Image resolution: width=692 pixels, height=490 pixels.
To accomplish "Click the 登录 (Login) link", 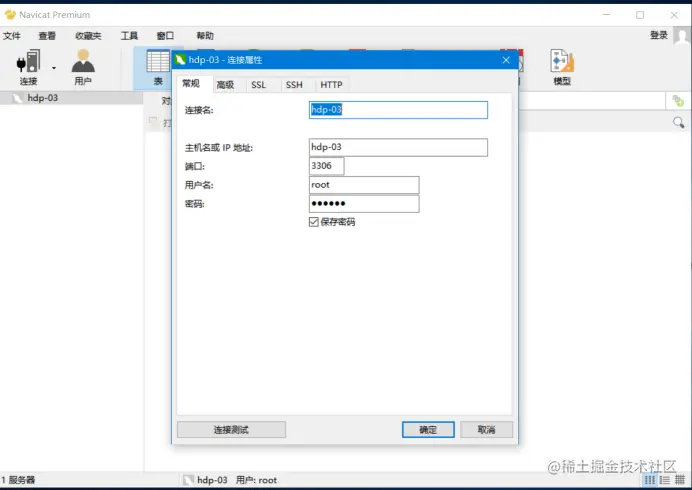I will point(659,35).
